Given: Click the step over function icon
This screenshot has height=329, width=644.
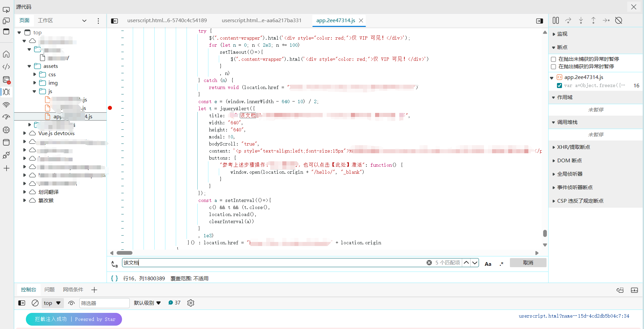Looking at the screenshot, I should pos(568,20).
